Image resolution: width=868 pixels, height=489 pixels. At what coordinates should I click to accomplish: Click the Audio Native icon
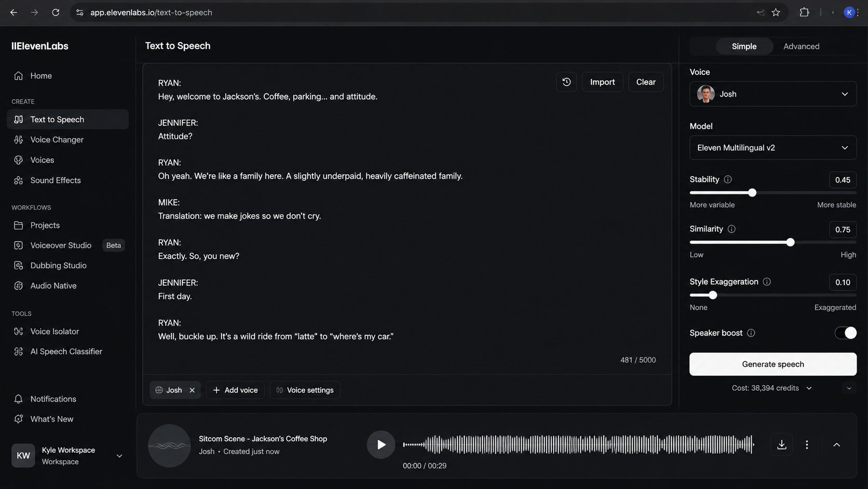(19, 286)
